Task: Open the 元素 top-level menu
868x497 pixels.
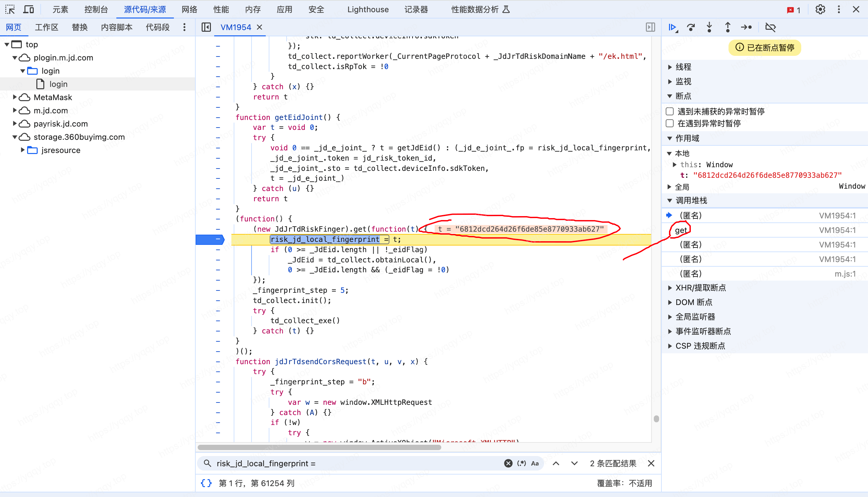Action: 59,9
